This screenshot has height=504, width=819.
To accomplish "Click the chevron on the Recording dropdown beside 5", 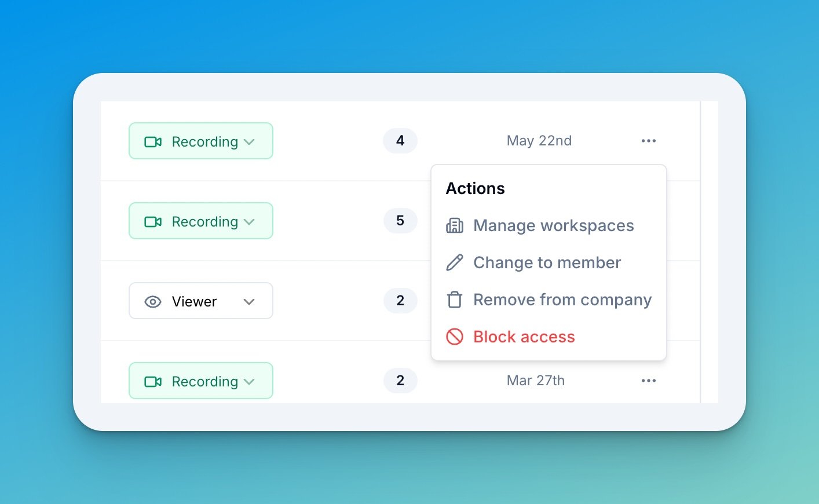I will point(249,222).
